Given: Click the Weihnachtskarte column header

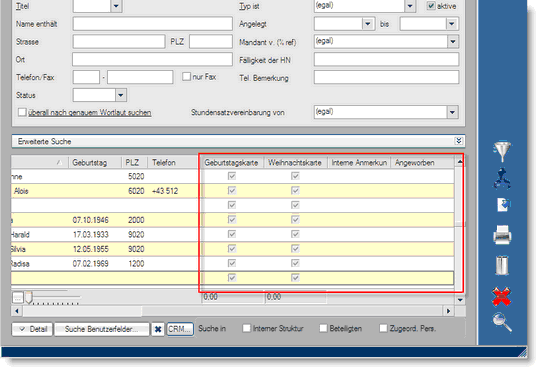Looking at the screenshot, I should coord(295,163).
